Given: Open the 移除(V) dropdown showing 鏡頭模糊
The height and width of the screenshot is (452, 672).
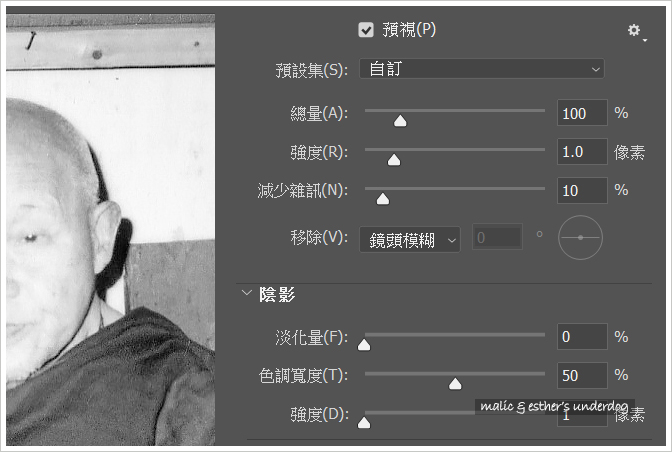Looking at the screenshot, I should click(x=410, y=239).
